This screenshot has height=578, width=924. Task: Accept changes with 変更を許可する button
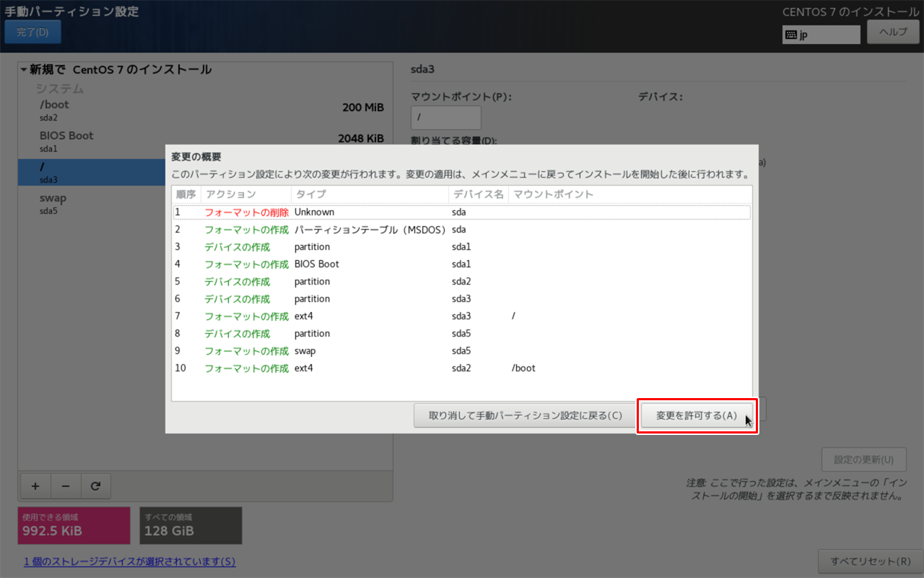click(697, 415)
